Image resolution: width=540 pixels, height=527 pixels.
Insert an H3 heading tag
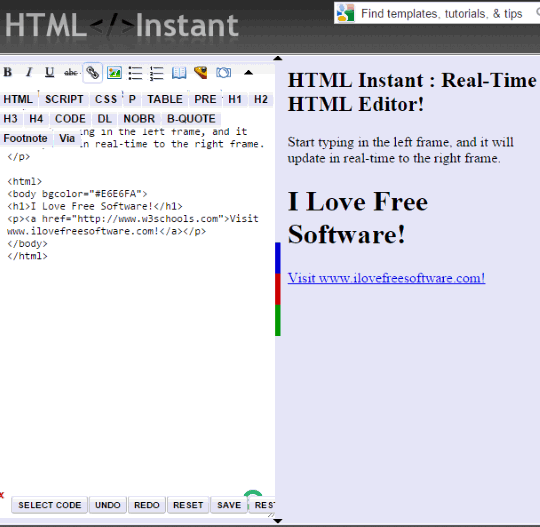tap(11, 119)
